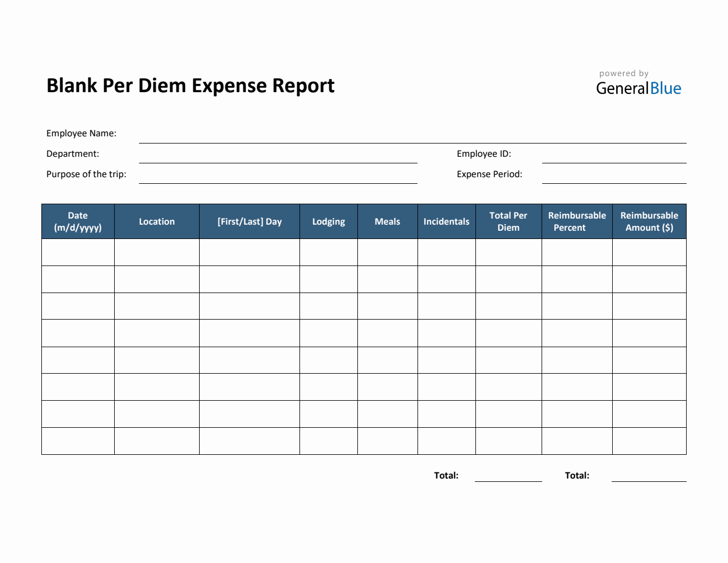
Task: Select the Date (m/d/yyyy) column header
Action: tap(77, 221)
